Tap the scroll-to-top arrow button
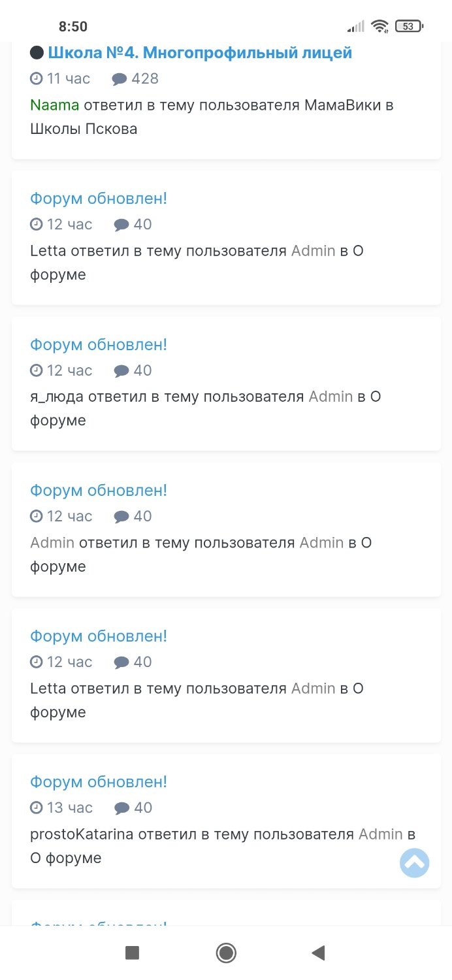The image size is (452, 980). point(414,862)
